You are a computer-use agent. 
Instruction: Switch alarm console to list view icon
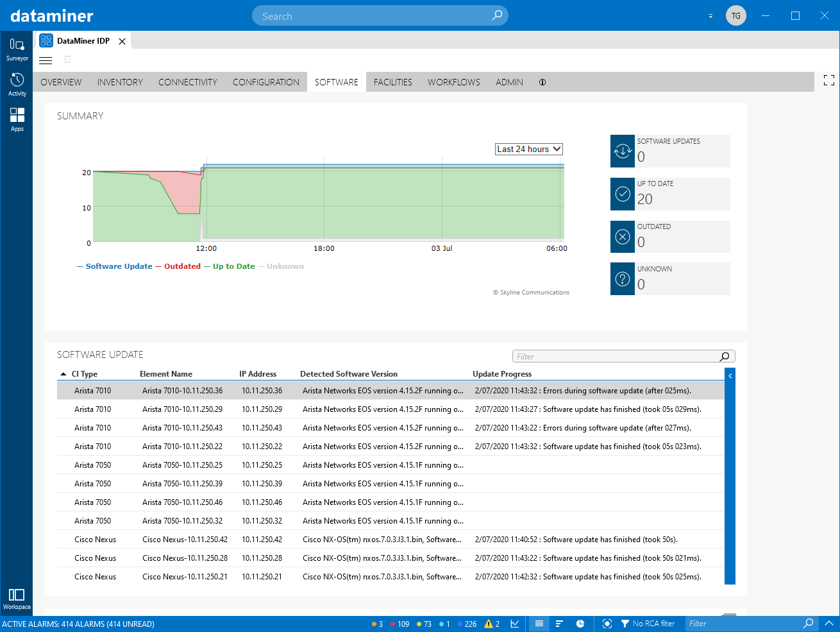coord(539,624)
